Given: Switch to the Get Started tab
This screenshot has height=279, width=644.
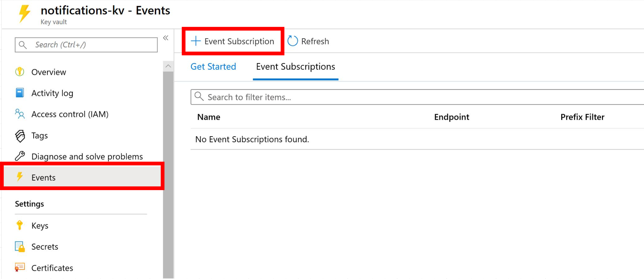Looking at the screenshot, I should (213, 66).
